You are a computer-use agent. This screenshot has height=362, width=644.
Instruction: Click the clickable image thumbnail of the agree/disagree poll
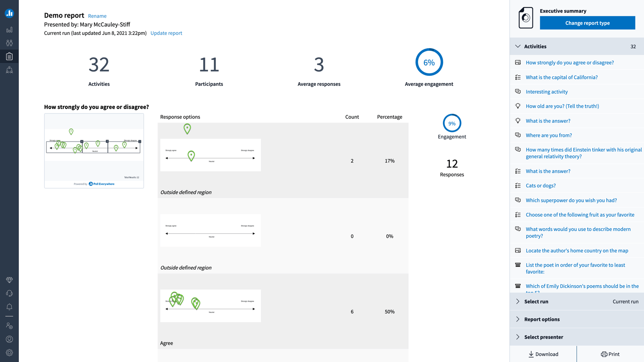point(93,150)
